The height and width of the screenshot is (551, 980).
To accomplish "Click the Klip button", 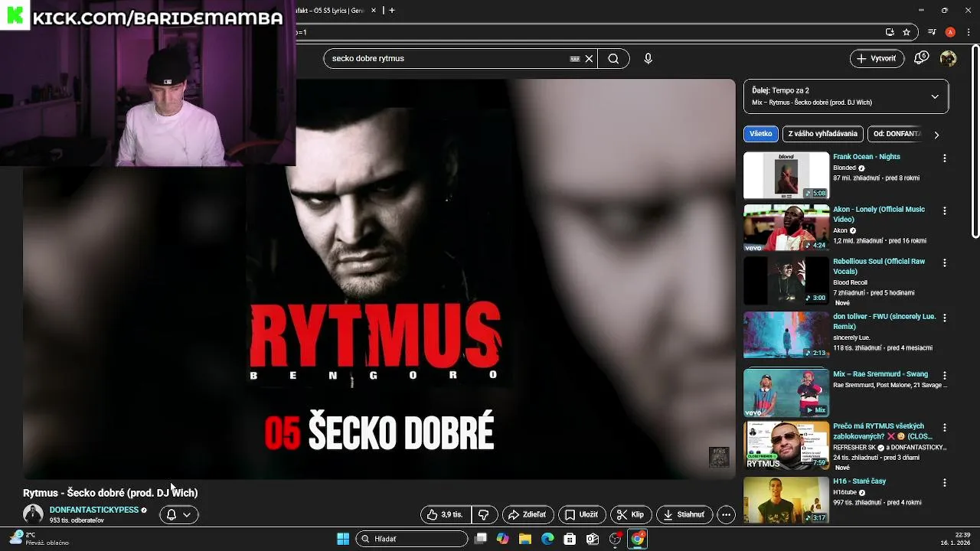I will coord(631,515).
